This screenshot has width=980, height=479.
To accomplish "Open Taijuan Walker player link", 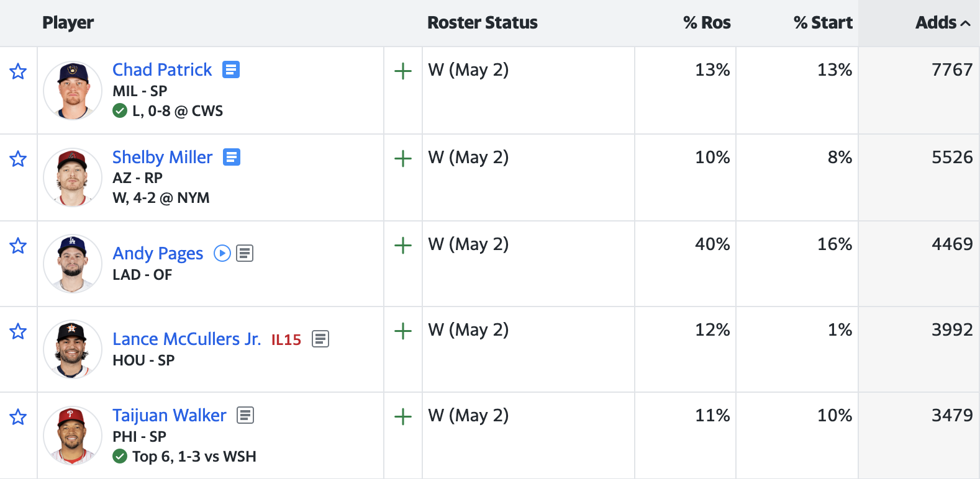I will tap(170, 415).
